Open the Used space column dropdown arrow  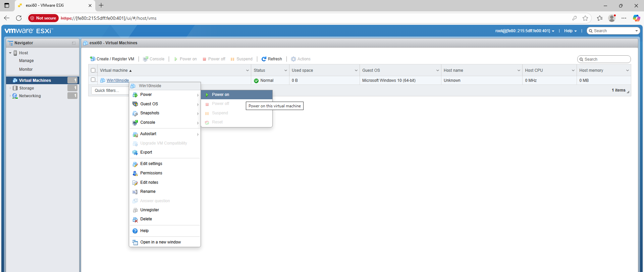[356, 70]
